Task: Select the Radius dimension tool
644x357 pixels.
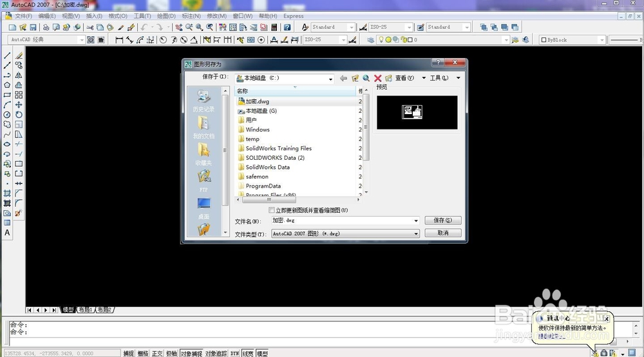Action: tap(163, 40)
